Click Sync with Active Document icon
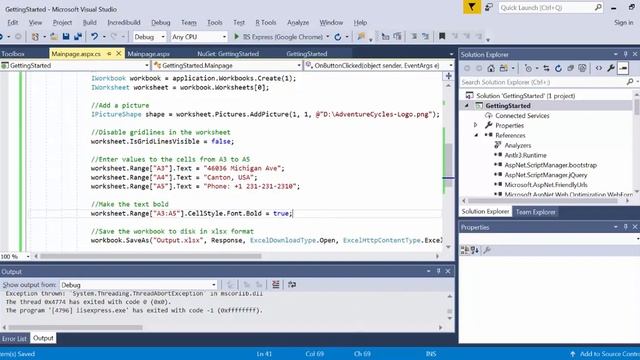The image size is (640, 360). [546, 68]
